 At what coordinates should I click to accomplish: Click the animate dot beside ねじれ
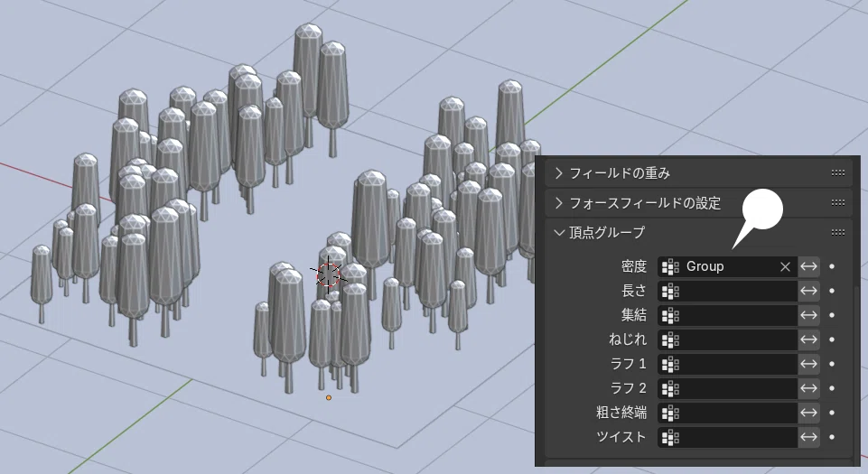pos(832,339)
